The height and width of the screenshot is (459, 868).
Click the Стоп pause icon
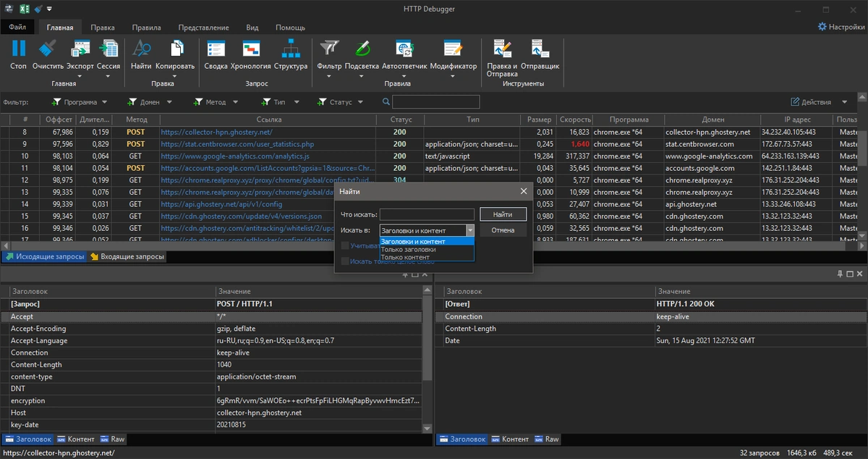pos(18,49)
